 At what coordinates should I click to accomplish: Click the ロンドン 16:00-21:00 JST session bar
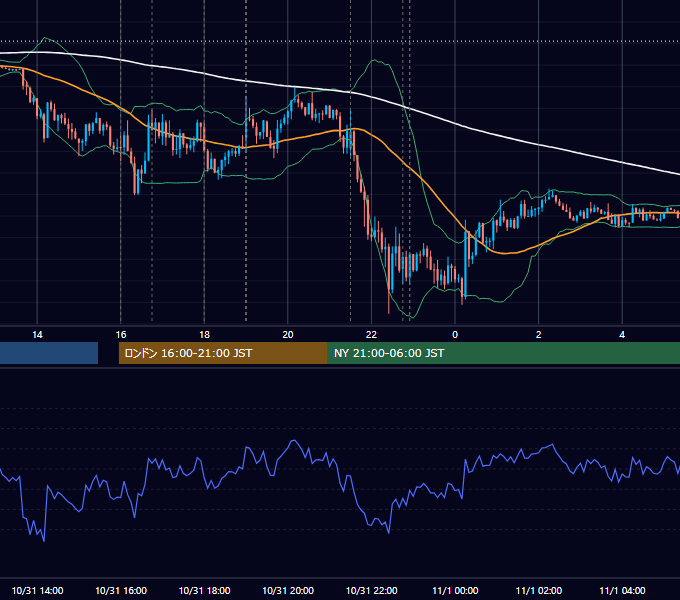[223, 353]
